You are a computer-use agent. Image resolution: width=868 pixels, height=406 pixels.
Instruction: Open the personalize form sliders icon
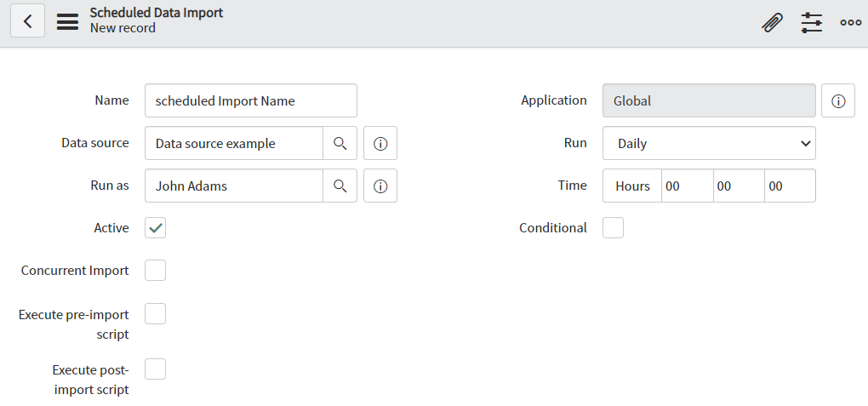click(812, 23)
